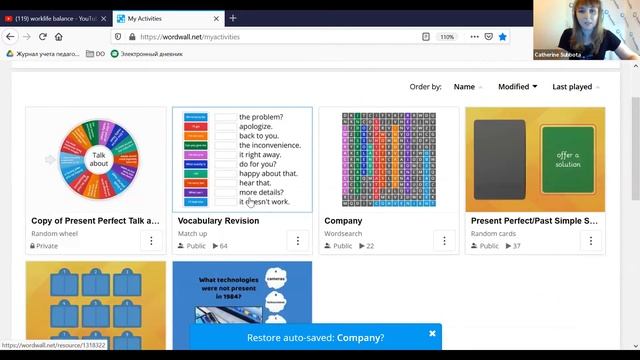Go back with the browser back arrow
The height and width of the screenshot is (360, 640).
click(10, 37)
